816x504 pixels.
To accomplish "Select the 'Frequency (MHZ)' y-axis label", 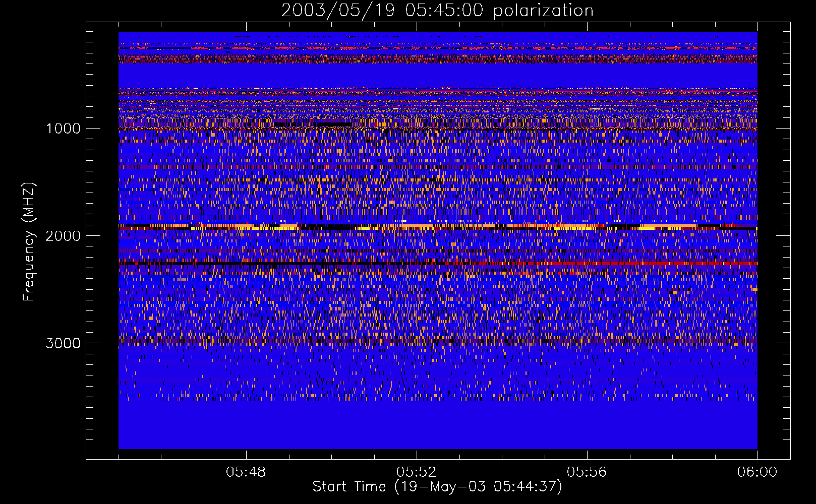I will click(29, 241).
